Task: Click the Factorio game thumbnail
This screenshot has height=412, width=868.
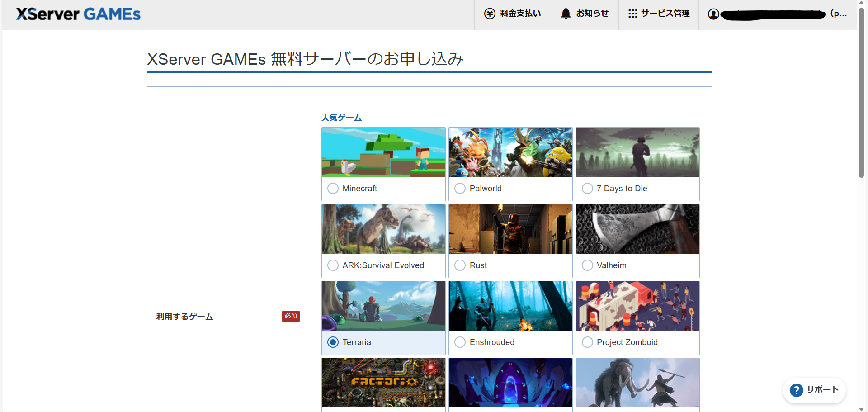Action: coord(383,383)
